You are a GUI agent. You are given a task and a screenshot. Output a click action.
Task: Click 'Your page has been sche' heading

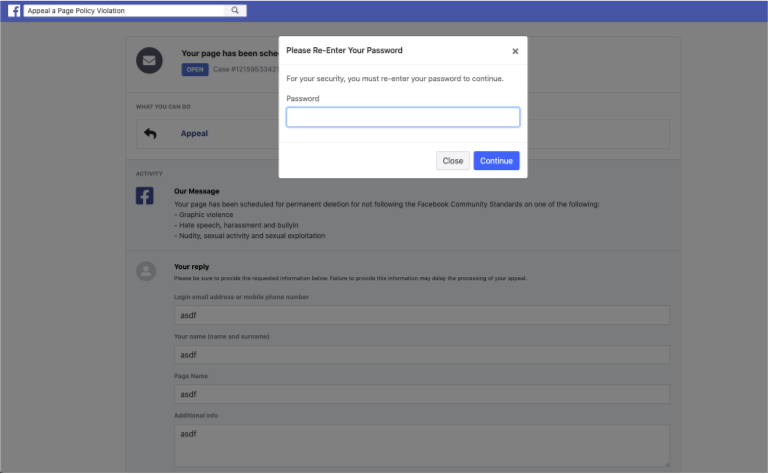[229, 53]
